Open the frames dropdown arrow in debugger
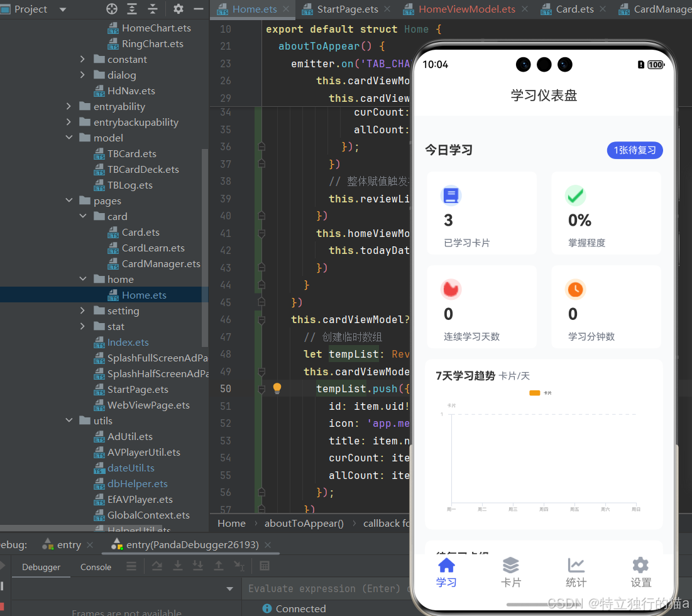The height and width of the screenshot is (616, 692). pyautogui.click(x=229, y=588)
